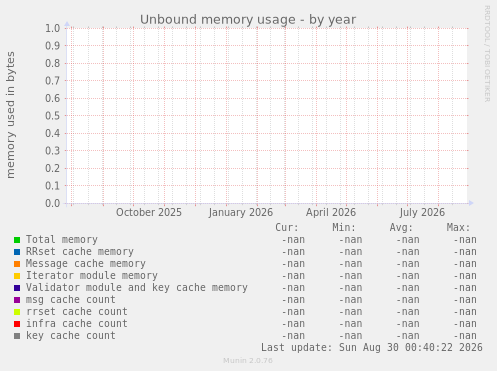This screenshot has width=497, height=371.
Task: Click the yellow Iterator module memory swatch
Action: click(17, 276)
